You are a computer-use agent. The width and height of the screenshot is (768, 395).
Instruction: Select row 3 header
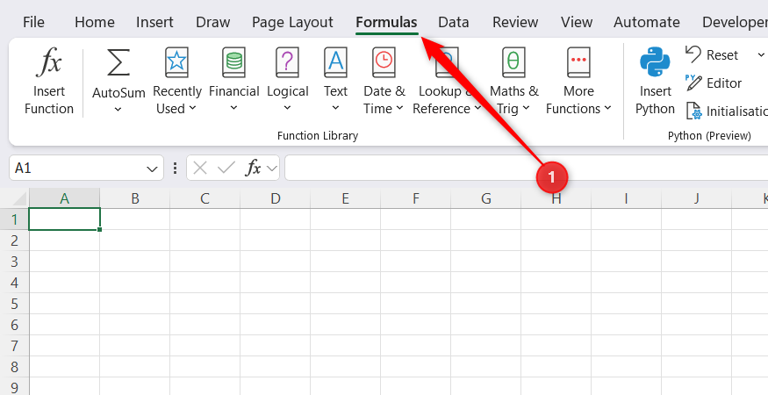[x=15, y=262]
